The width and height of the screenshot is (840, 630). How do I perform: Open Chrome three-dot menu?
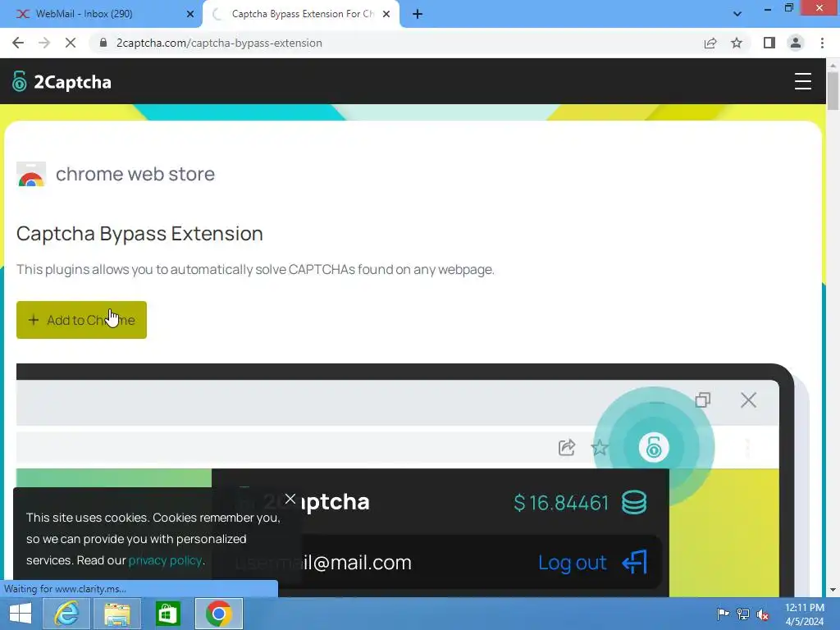(x=822, y=43)
